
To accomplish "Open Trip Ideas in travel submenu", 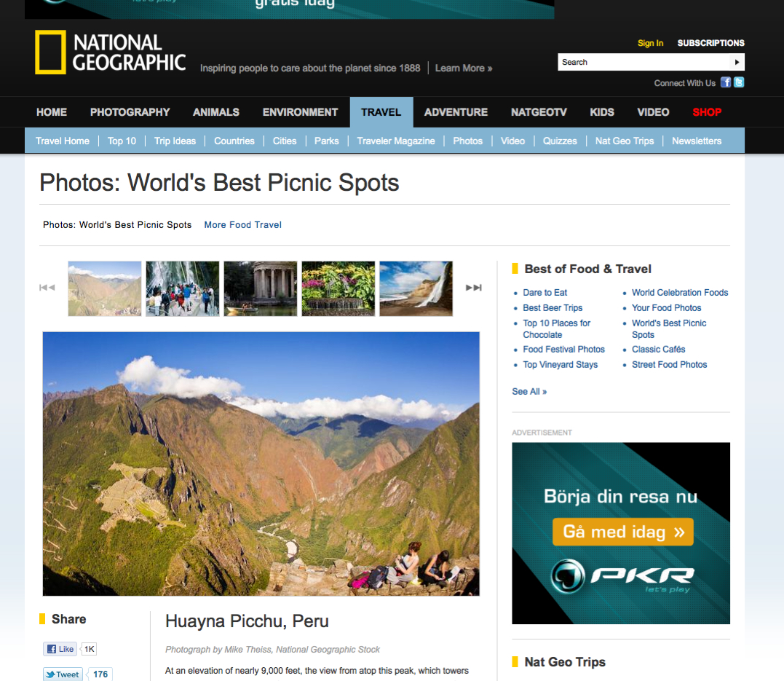I will [175, 141].
